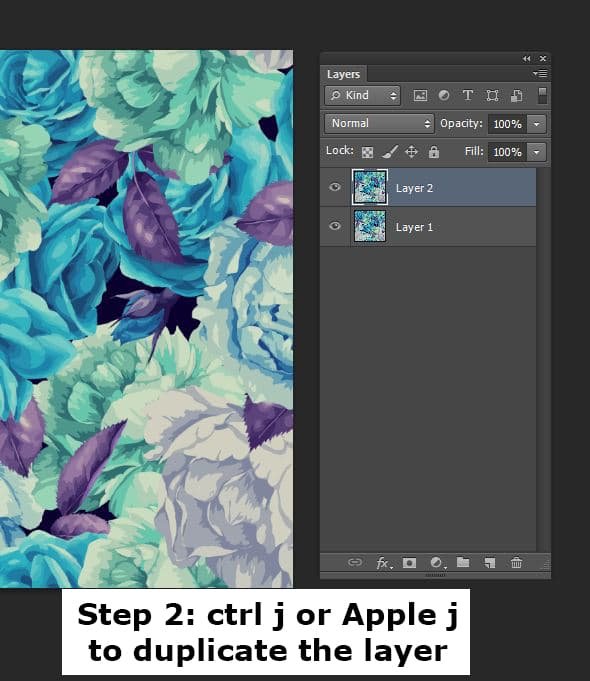
Task: Lock all with the padlock icon
Action: [434, 152]
